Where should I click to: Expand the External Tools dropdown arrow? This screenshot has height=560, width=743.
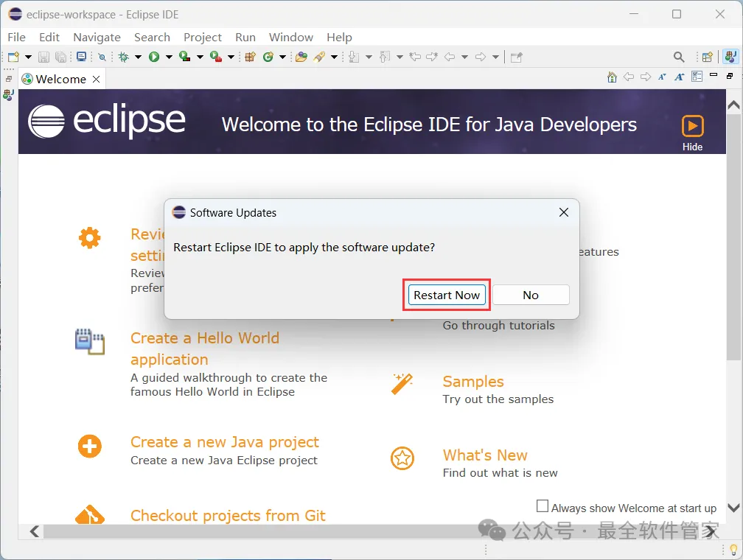click(231, 57)
